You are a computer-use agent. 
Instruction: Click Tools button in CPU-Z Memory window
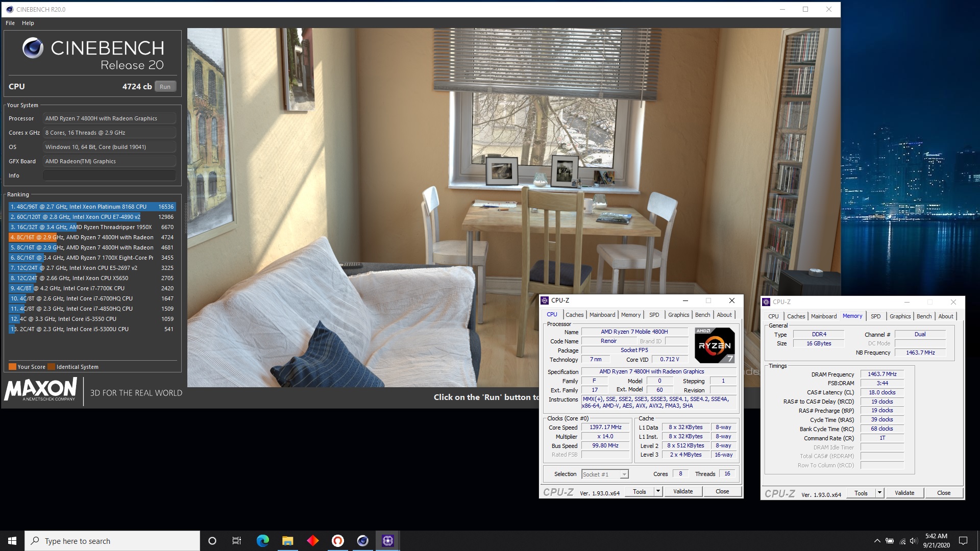861,493
